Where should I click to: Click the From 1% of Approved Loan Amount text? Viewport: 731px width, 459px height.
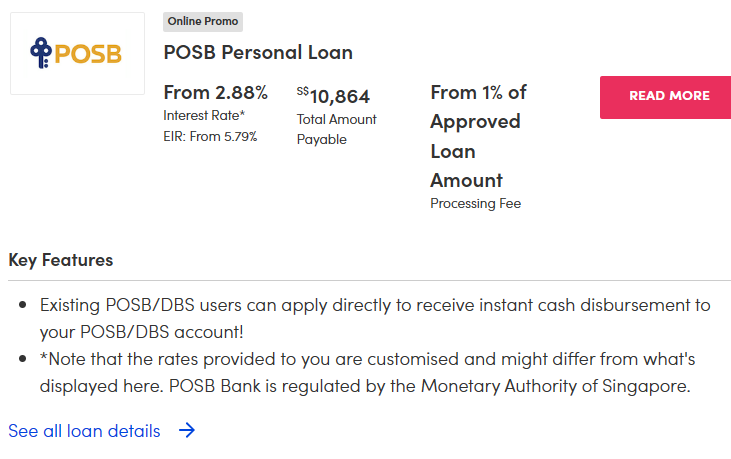tap(477, 136)
